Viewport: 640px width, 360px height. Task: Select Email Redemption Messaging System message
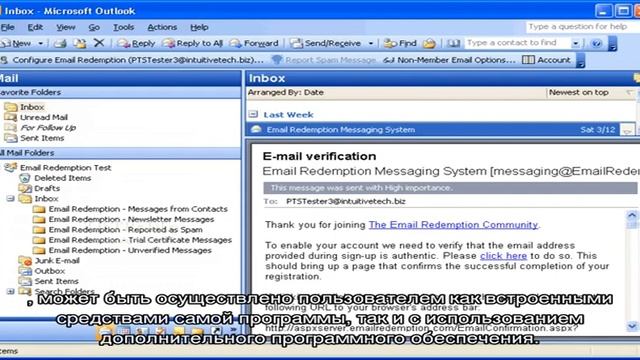[433, 130]
